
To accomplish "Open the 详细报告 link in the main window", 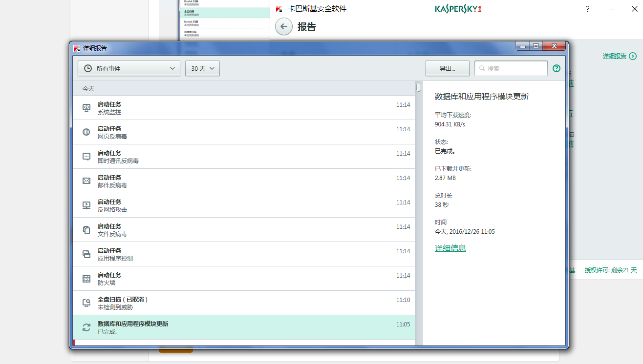I will coord(615,56).
